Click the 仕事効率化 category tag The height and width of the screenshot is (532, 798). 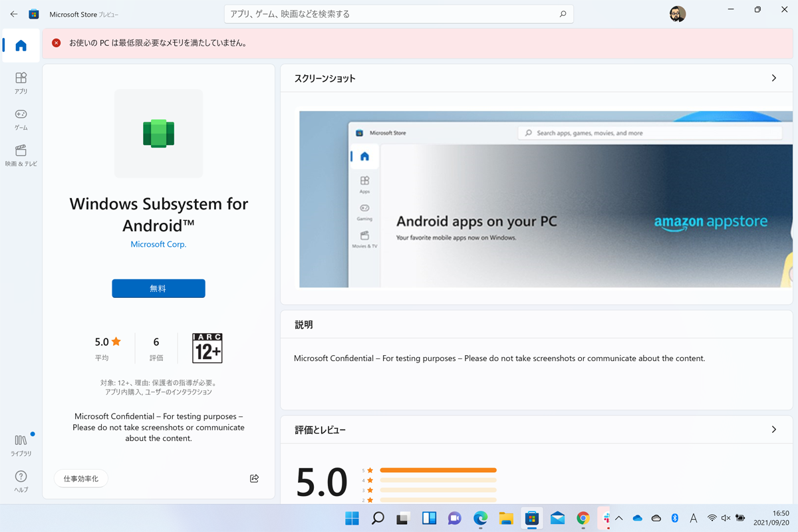[x=81, y=479]
